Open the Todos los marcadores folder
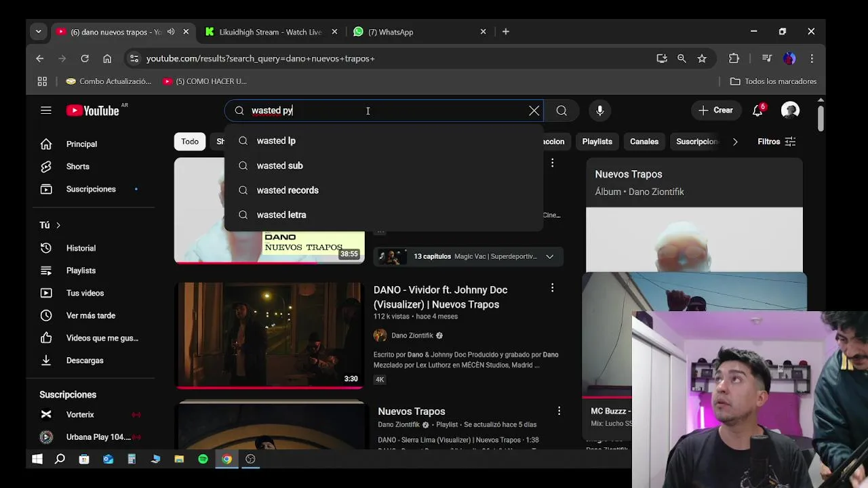The image size is (868, 488). [x=773, y=81]
